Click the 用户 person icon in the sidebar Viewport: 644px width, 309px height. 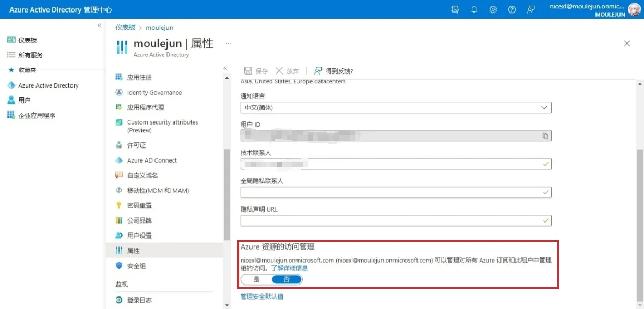point(11,101)
